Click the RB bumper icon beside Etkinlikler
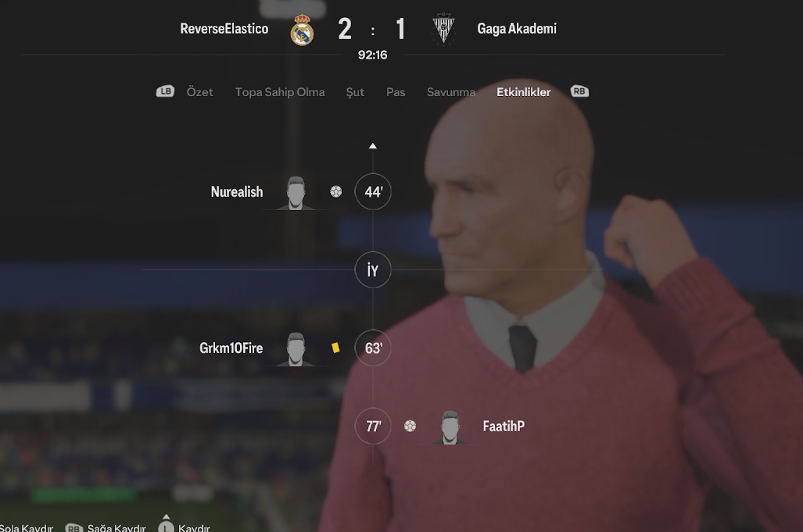 point(579,91)
